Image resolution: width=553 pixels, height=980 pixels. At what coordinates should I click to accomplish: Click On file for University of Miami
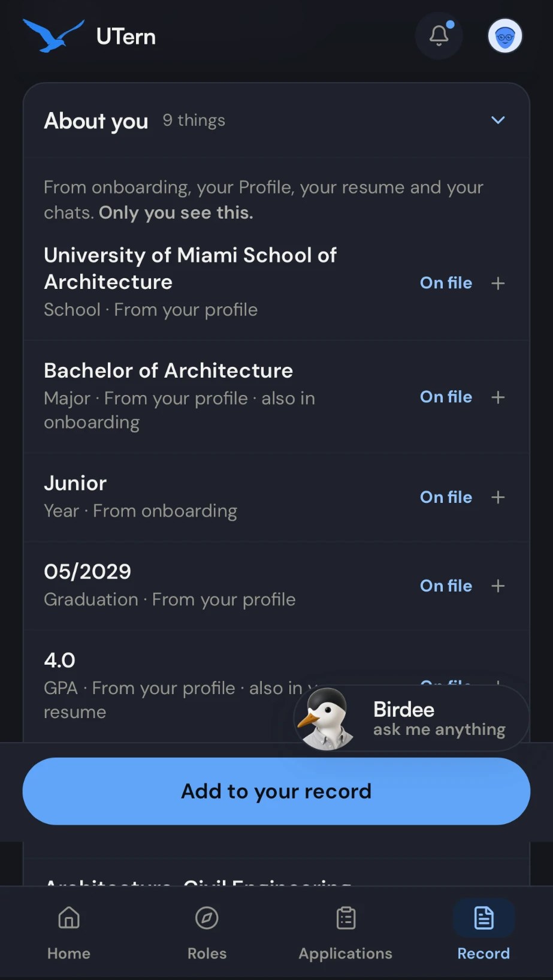[x=446, y=283]
